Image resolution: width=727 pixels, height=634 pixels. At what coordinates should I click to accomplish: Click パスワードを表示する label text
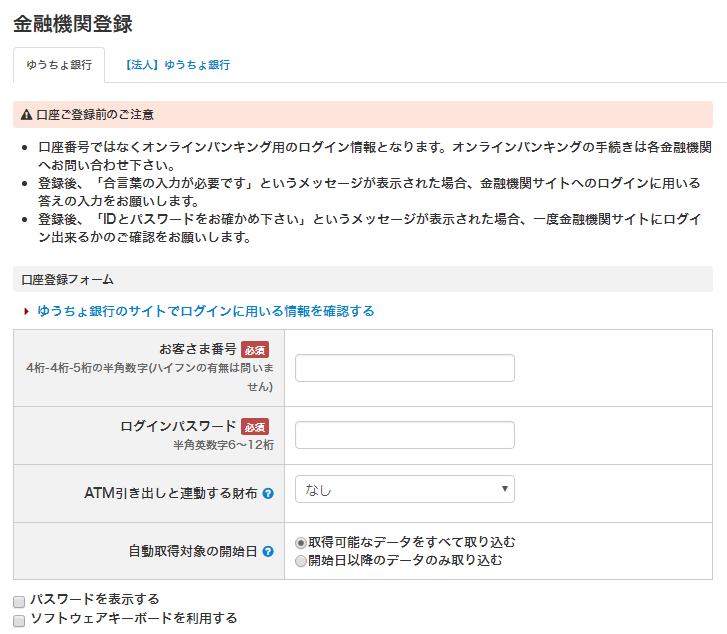tap(95, 599)
